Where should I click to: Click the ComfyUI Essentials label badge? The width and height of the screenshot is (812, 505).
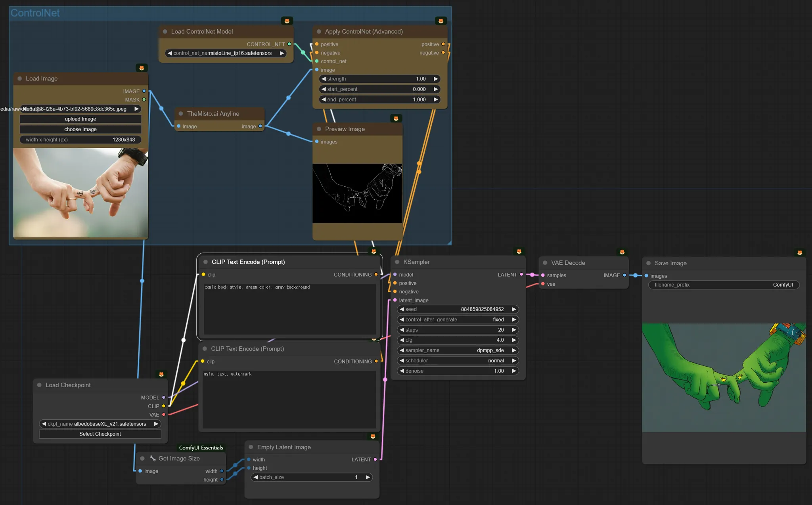coord(201,448)
